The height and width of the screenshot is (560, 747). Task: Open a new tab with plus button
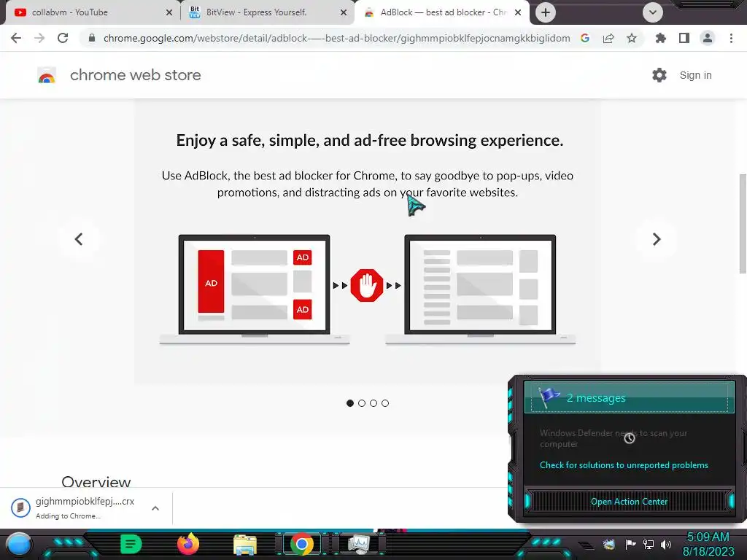click(546, 12)
